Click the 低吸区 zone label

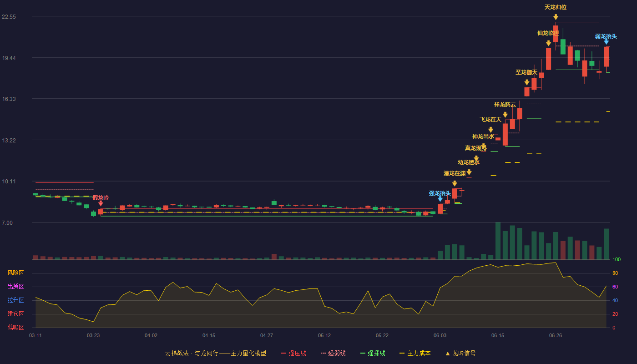pos(15,327)
